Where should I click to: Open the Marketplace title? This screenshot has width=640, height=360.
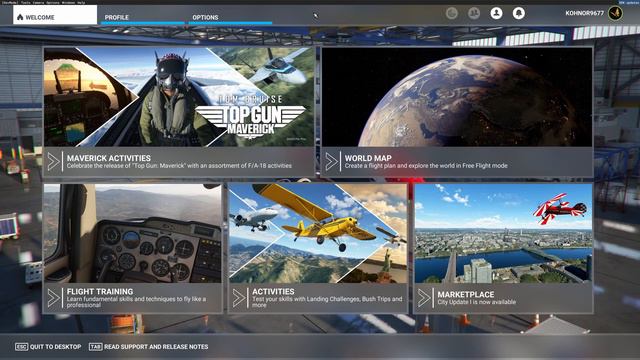click(x=466, y=294)
